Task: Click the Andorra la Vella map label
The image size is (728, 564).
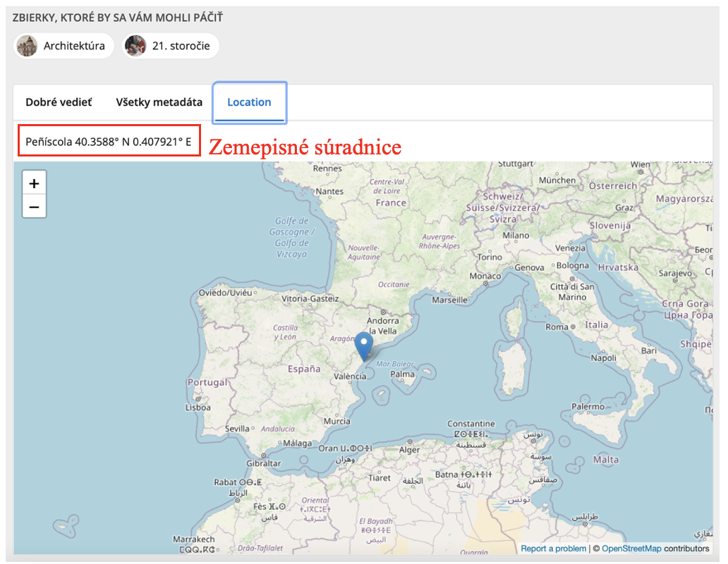Action: coord(382,326)
